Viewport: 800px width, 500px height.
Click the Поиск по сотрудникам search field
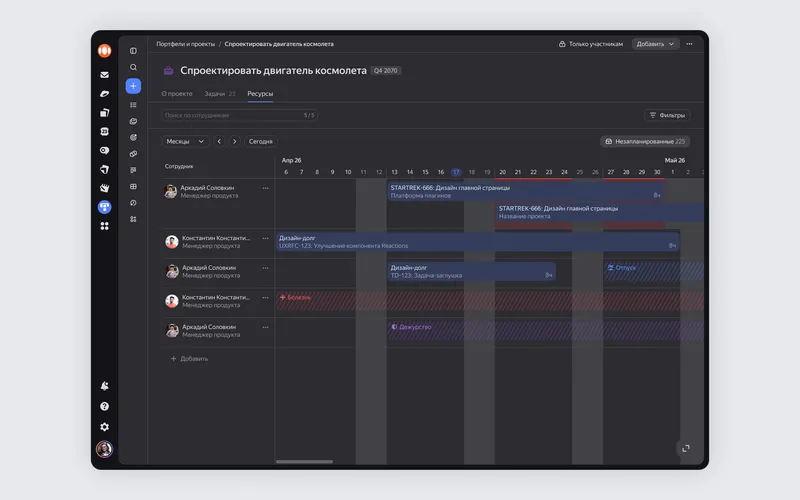point(239,115)
